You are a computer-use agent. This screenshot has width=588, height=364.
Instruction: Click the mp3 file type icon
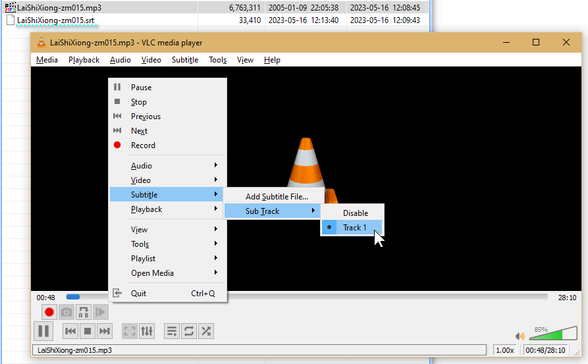pos(10,7)
